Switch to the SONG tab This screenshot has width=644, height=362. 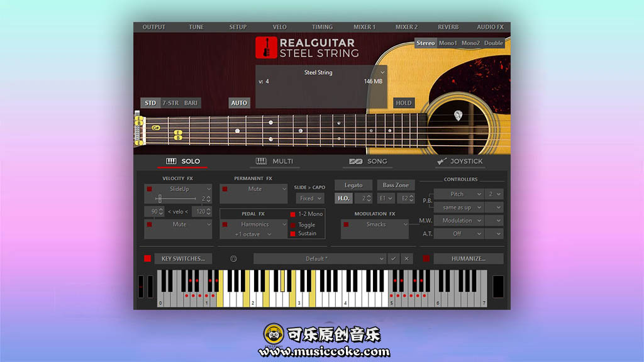point(368,162)
